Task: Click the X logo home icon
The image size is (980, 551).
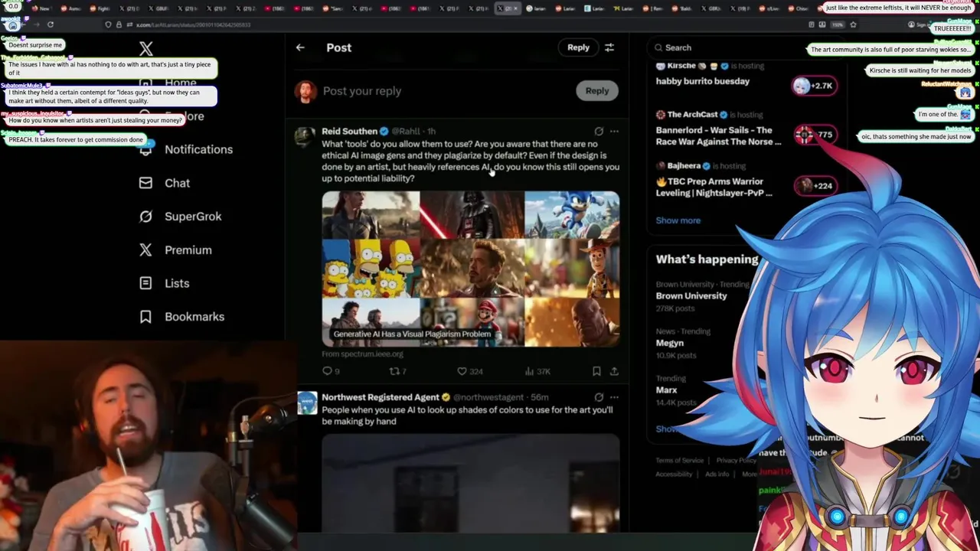Action: click(146, 50)
